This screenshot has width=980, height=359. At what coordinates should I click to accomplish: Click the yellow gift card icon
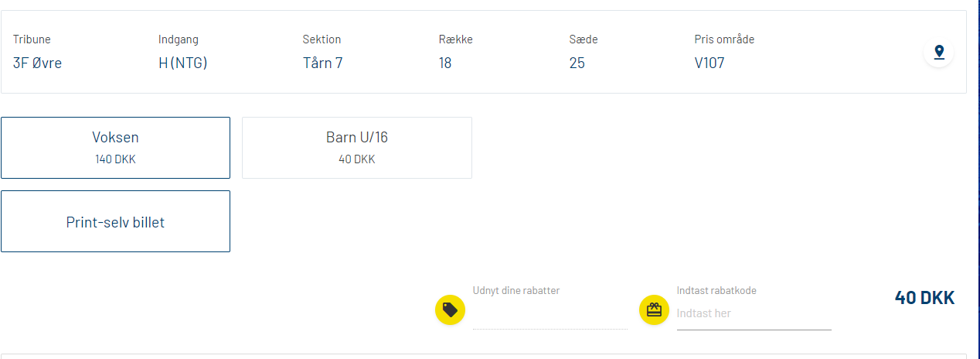(x=654, y=309)
